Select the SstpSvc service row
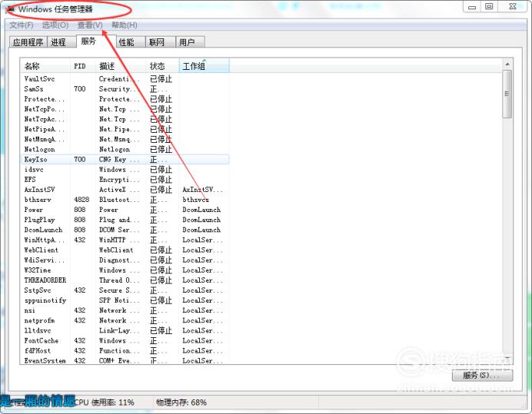The height and width of the screenshot is (414, 532). [x=125, y=290]
